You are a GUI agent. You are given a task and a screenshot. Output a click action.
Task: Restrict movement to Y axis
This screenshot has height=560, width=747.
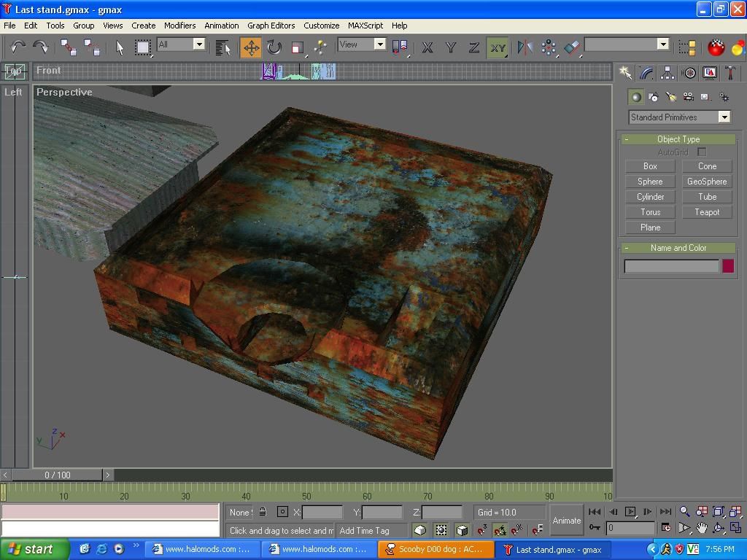tap(451, 47)
